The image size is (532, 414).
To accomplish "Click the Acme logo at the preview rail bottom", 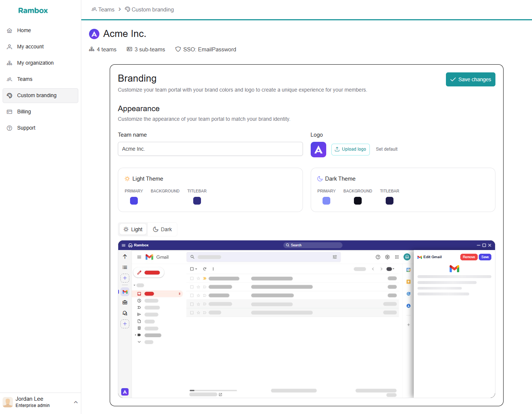I will 125,392.
